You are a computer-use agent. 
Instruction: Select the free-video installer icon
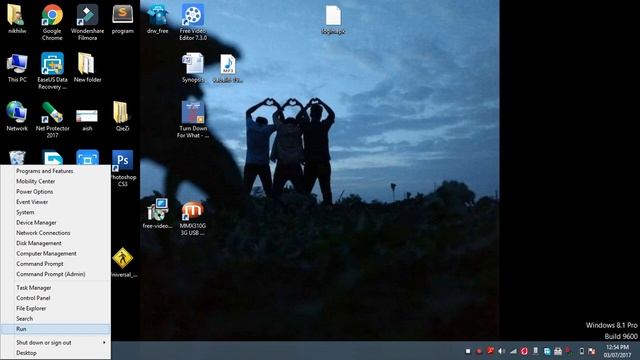pos(157,214)
